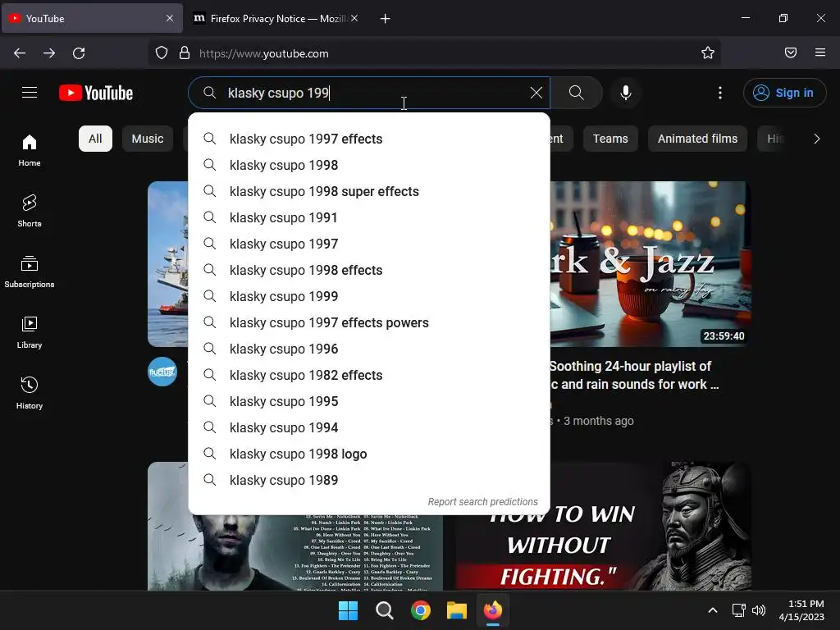Choose suggestion klasky csupo 1997 effects

pos(369,139)
